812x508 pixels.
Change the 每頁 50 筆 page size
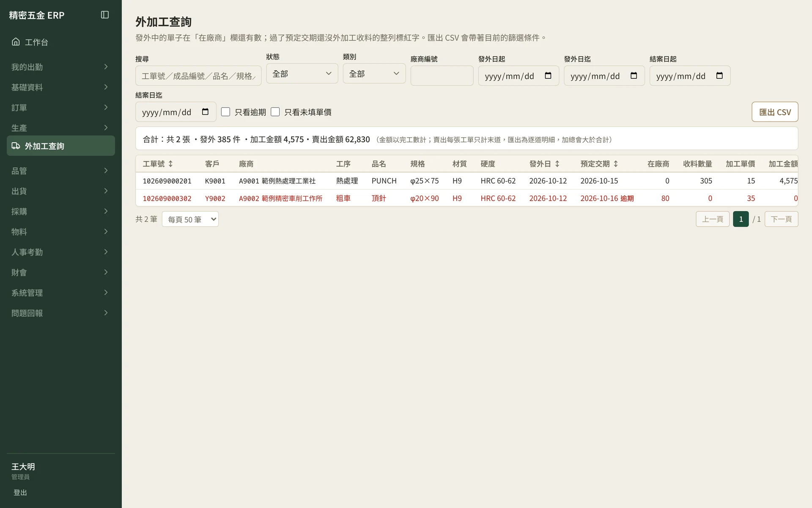tap(190, 219)
